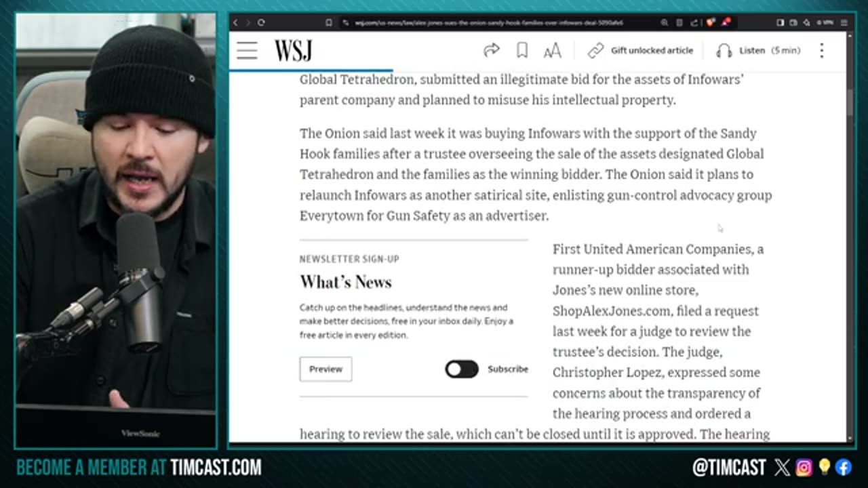Click the WSJ logo
The width and height of the screenshot is (868, 488).
(293, 50)
